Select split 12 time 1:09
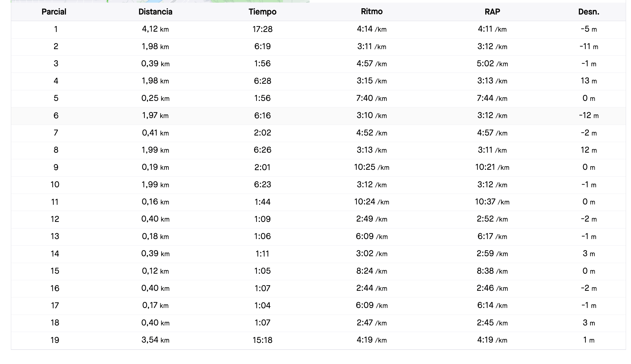 pyautogui.click(x=262, y=219)
